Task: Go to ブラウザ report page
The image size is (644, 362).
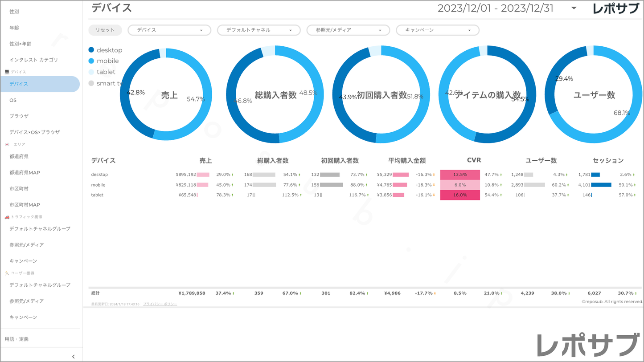Action: tap(19, 116)
